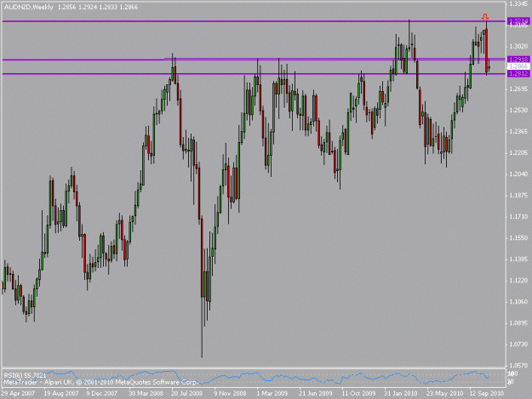Click the 30 Mar 2008 date label
Image resolution: width=532 pixels, height=399 pixels.
click(146, 394)
